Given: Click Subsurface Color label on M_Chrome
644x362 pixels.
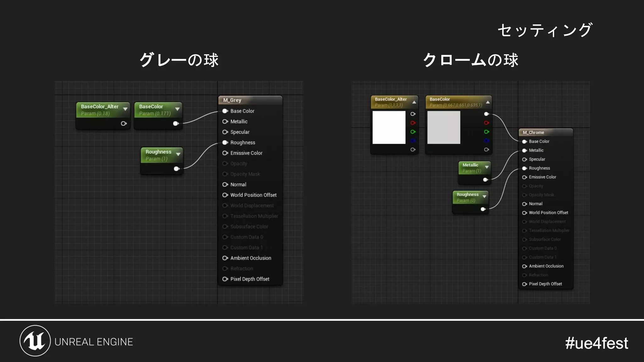Looking at the screenshot, I should click(x=545, y=239).
